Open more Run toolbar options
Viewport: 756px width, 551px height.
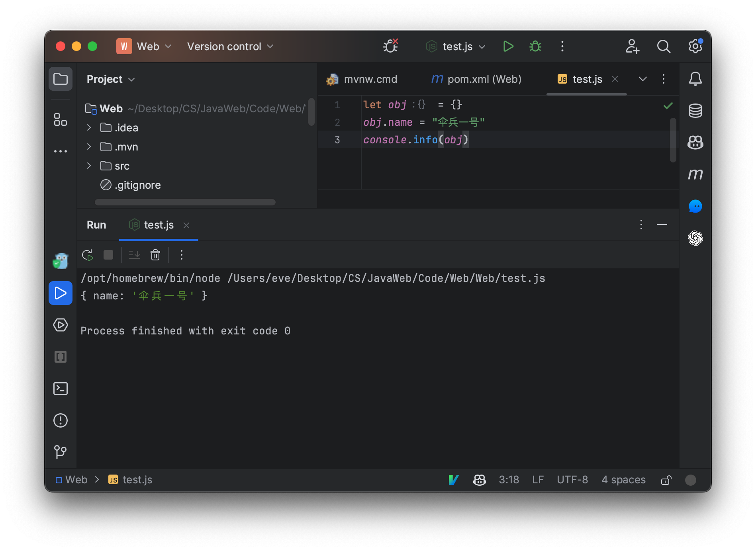[182, 255]
